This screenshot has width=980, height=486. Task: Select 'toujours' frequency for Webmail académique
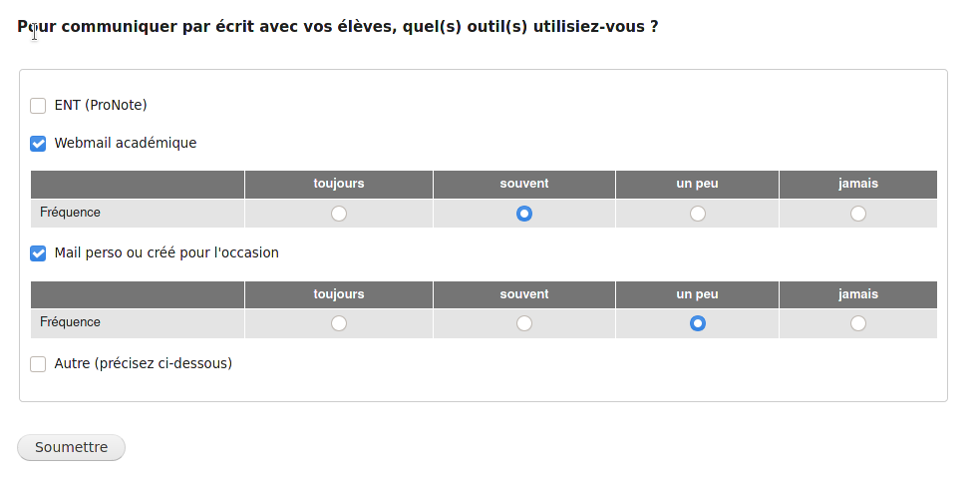[x=339, y=214]
